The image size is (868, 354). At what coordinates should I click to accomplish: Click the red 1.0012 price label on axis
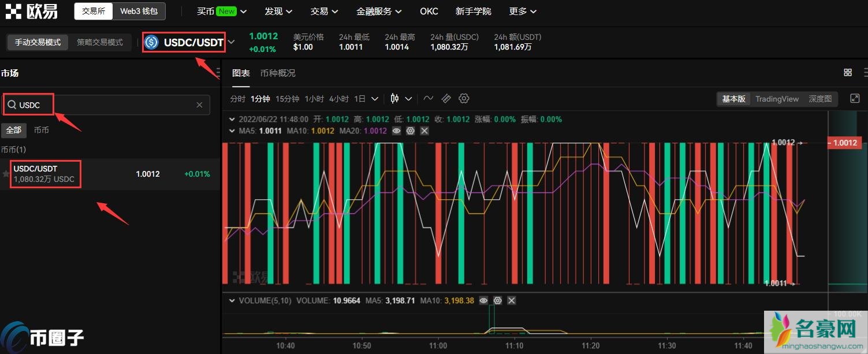click(x=845, y=143)
